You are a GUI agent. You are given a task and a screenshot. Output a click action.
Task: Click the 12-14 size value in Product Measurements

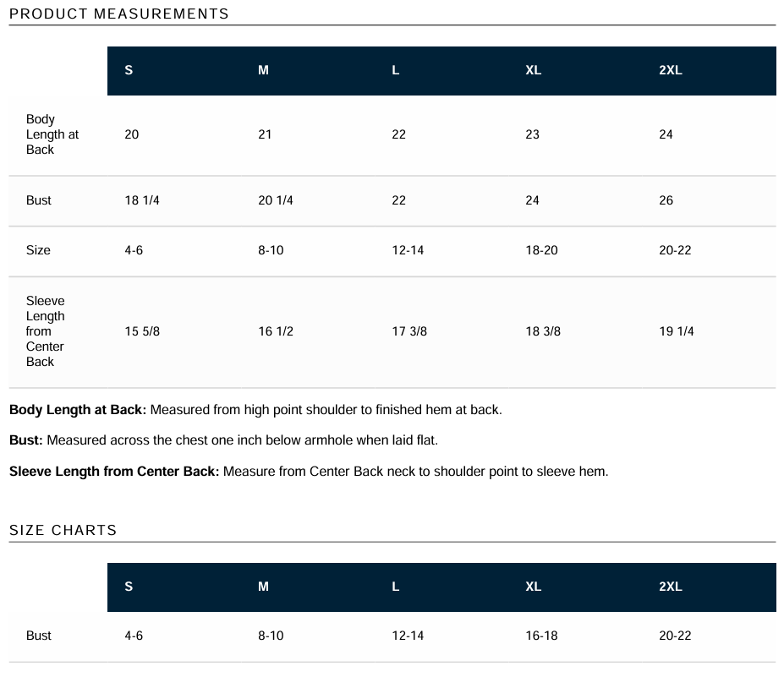pyautogui.click(x=408, y=250)
